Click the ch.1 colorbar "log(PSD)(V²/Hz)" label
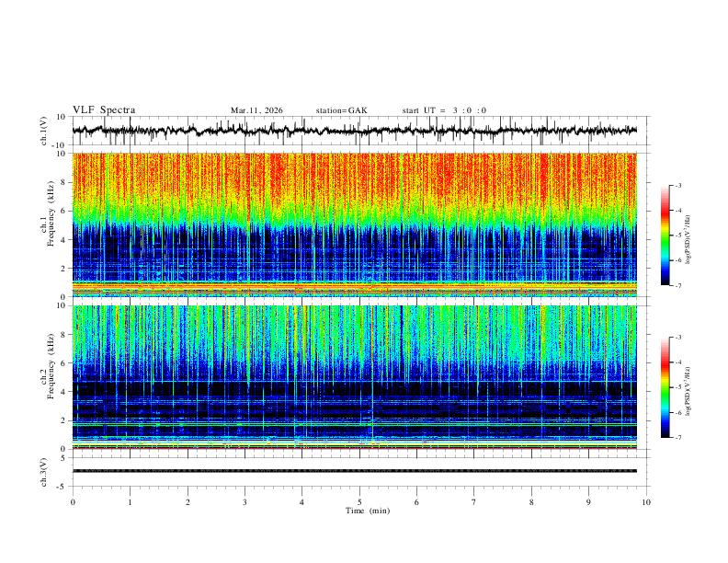 [x=688, y=239]
